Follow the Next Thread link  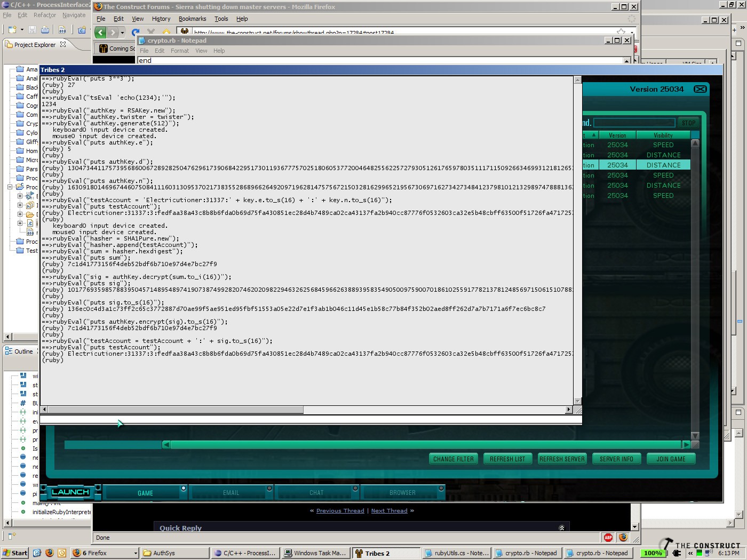click(389, 510)
